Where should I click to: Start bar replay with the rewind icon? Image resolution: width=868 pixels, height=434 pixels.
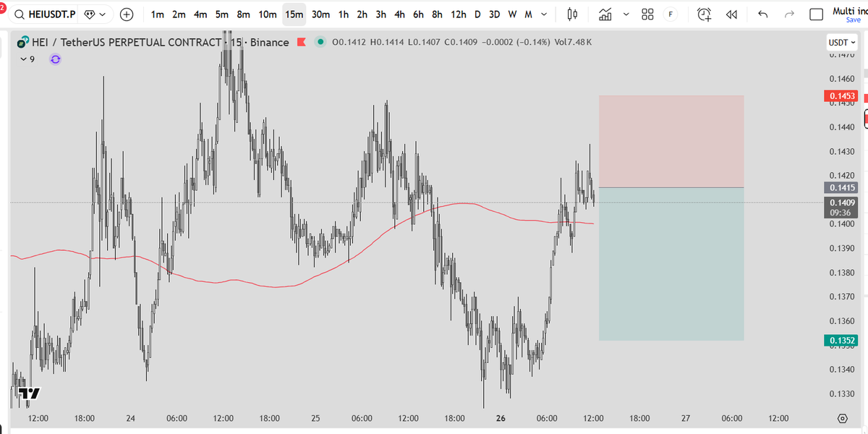tap(731, 14)
